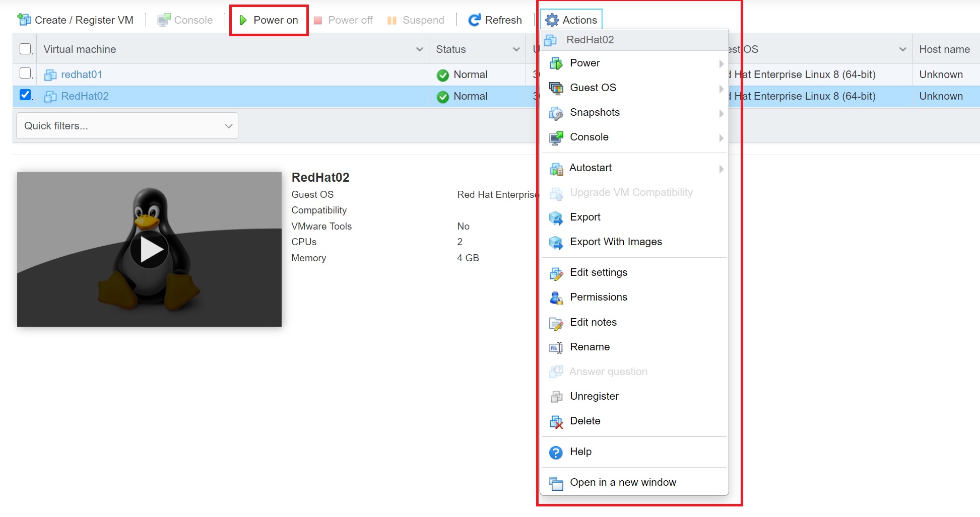980x517 pixels.
Task: Click the Guest OS monitor icon
Action: pos(556,88)
